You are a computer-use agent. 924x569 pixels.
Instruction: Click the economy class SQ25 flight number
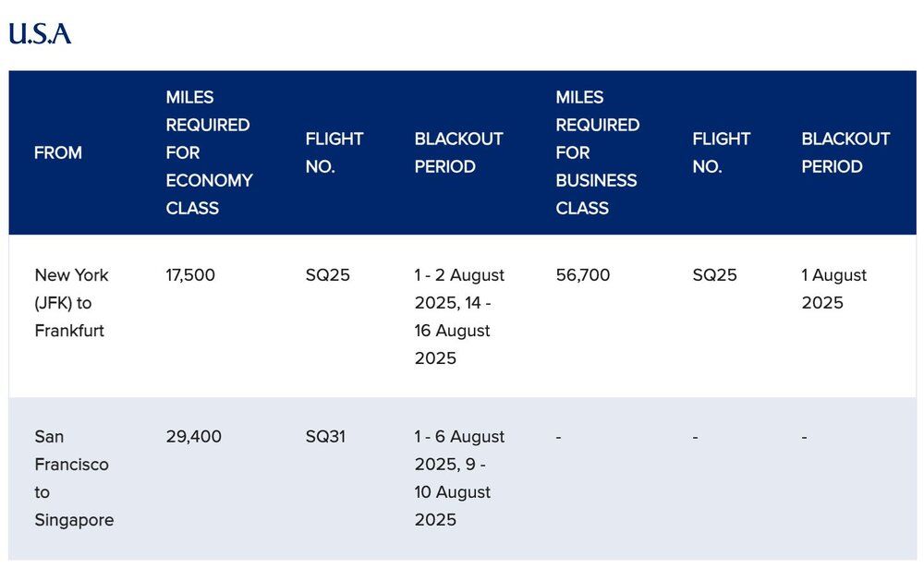click(328, 275)
